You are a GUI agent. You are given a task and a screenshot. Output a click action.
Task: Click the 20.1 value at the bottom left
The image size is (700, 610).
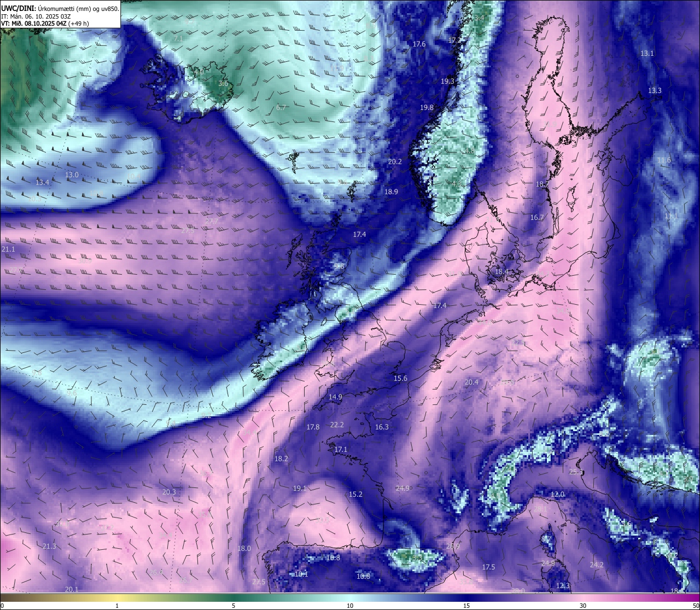click(72, 589)
